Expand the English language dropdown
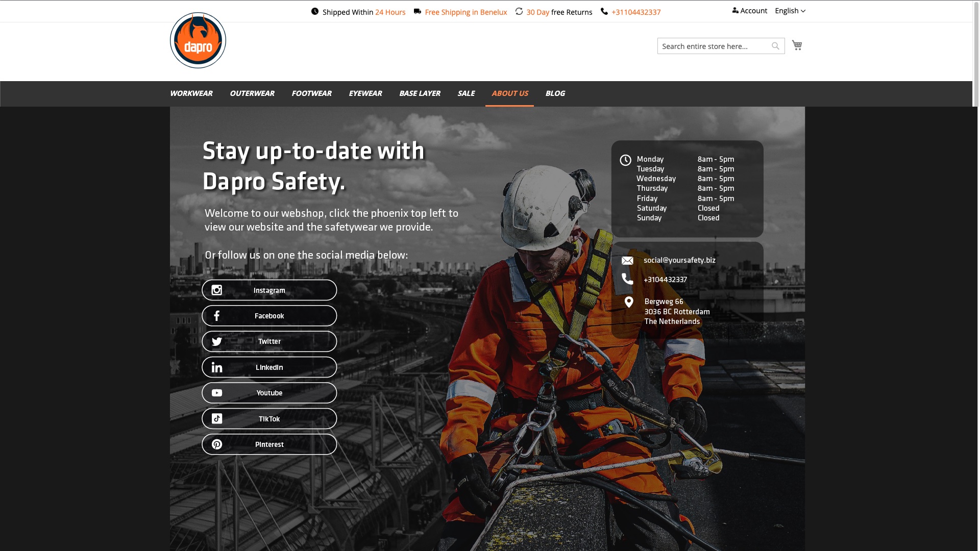The width and height of the screenshot is (980, 551). pyautogui.click(x=790, y=11)
